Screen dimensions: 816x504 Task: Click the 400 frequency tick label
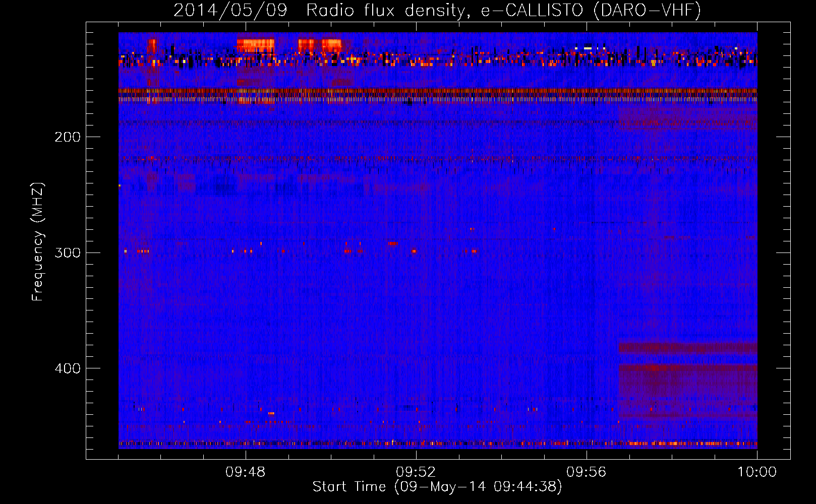[x=68, y=368]
